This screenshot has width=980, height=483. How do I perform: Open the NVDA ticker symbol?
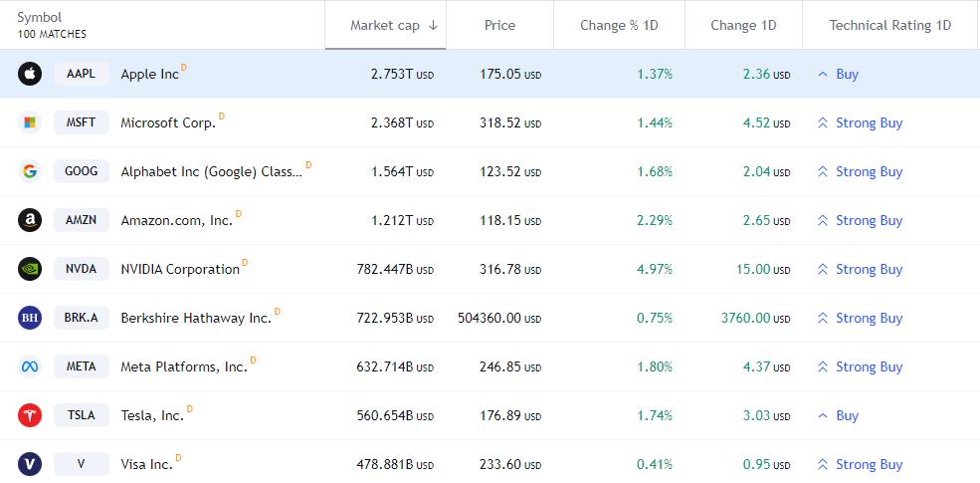[x=82, y=269]
